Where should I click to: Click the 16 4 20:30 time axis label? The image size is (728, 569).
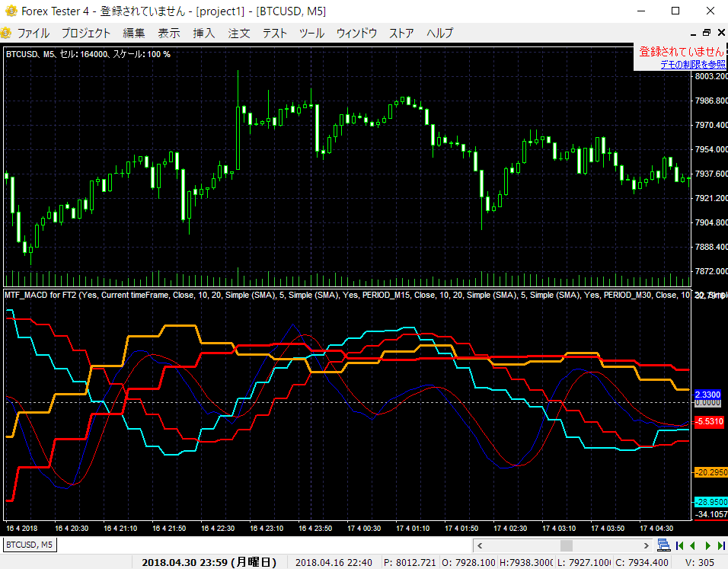click(x=72, y=529)
